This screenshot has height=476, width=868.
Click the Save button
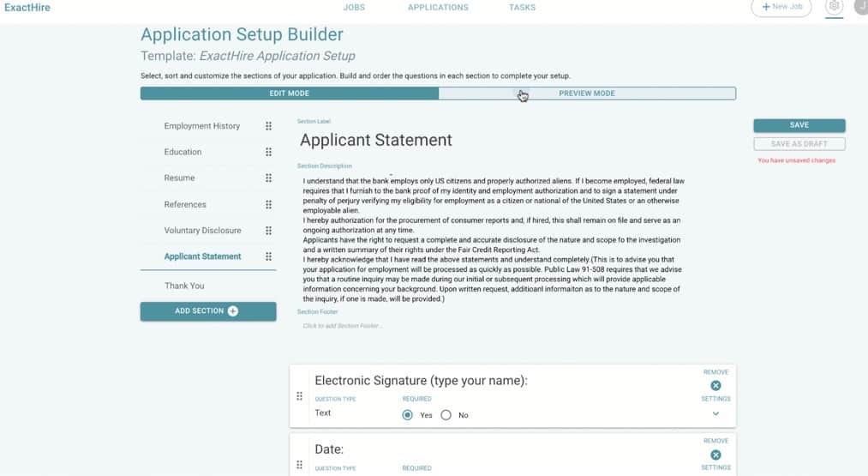pyautogui.click(x=799, y=125)
